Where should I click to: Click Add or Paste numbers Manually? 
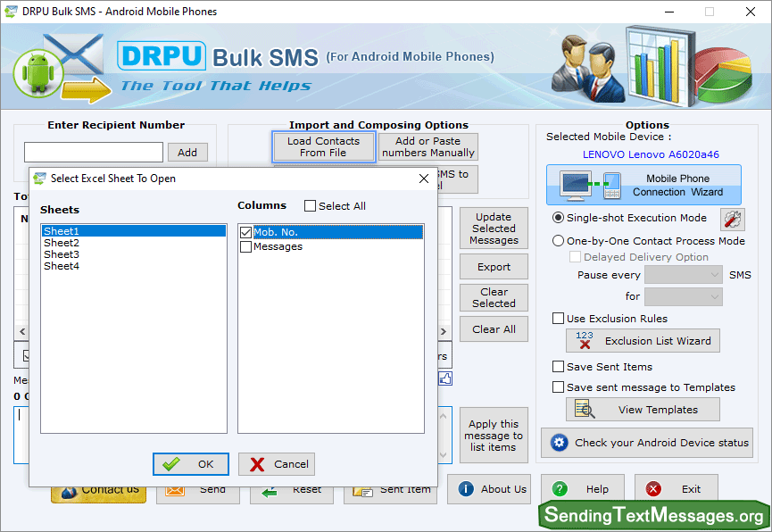click(x=428, y=146)
